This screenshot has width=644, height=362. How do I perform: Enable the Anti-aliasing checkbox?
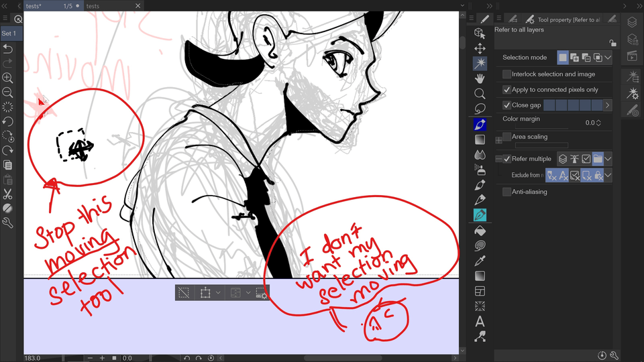[507, 192]
